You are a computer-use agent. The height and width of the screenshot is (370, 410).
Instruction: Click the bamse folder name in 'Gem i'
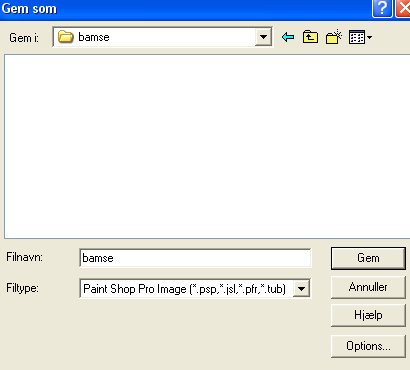[x=94, y=37]
